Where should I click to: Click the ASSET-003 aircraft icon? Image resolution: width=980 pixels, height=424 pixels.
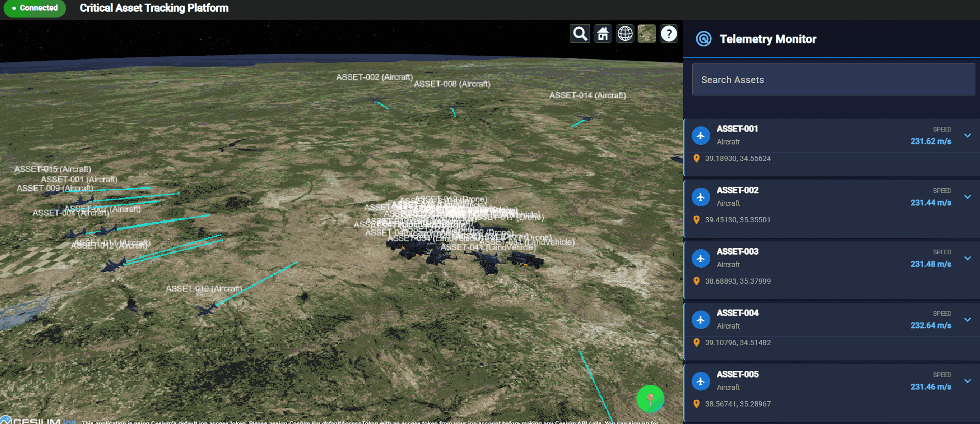(700, 258)
